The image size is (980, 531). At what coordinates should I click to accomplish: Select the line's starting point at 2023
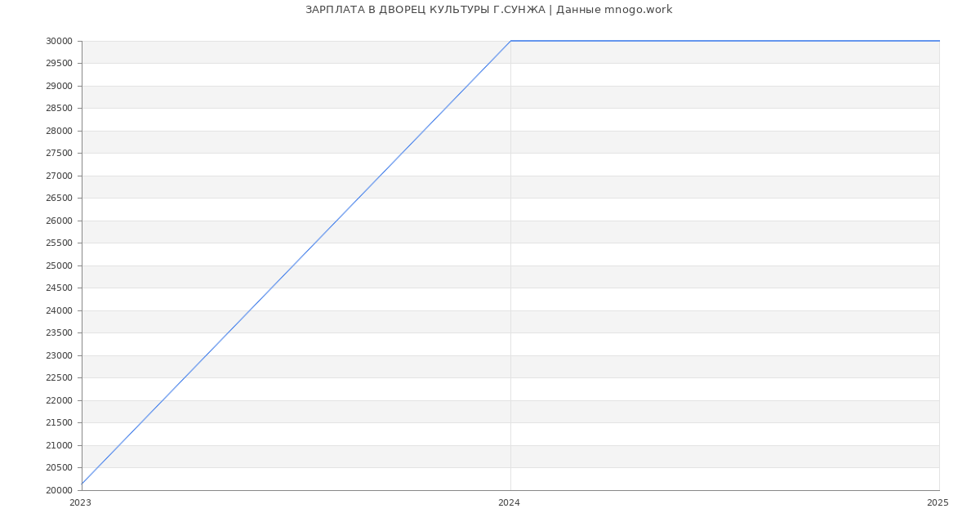pyautogui.click(x=82, y=484)
